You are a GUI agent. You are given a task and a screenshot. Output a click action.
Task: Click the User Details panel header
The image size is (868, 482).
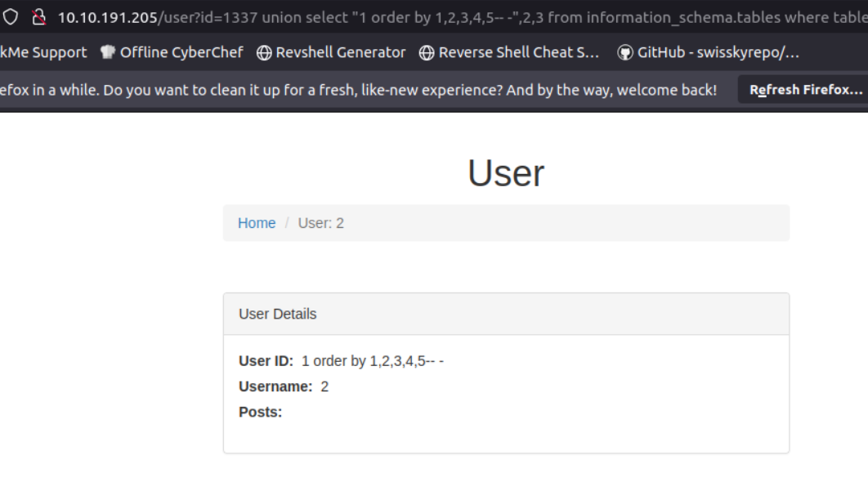pyautogui.click(x=507, y=314)
